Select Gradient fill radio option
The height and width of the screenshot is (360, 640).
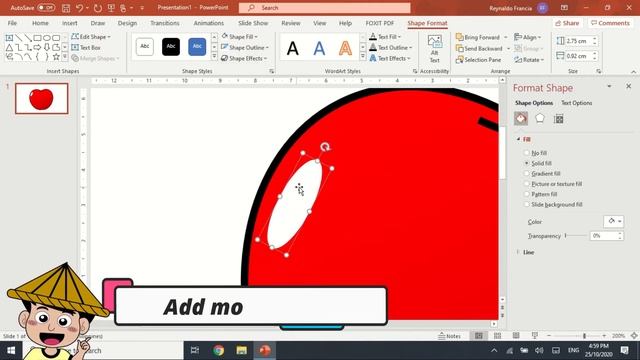point(527,173)
